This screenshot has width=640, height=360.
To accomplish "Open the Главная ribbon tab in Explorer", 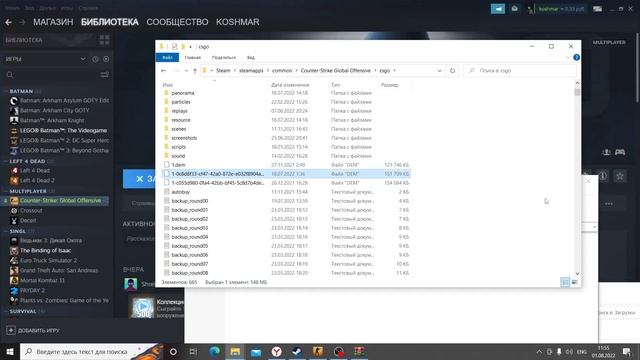I will (193, 58).
